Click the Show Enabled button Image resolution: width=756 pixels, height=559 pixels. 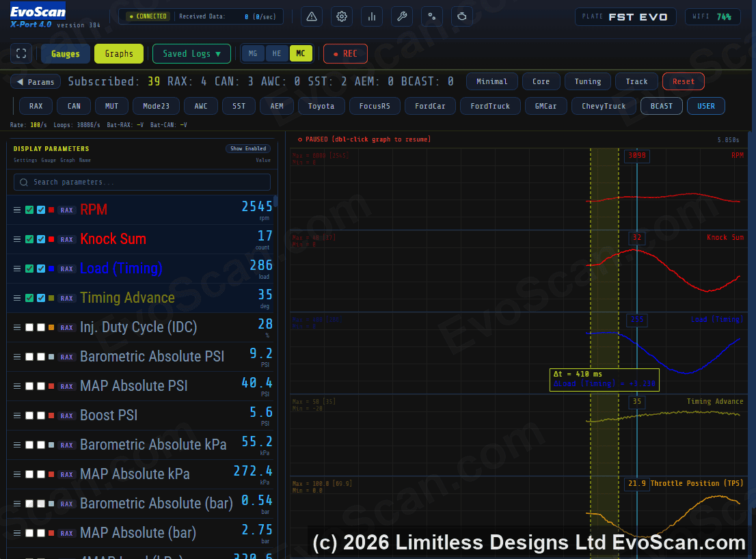(x=248, y=148)
